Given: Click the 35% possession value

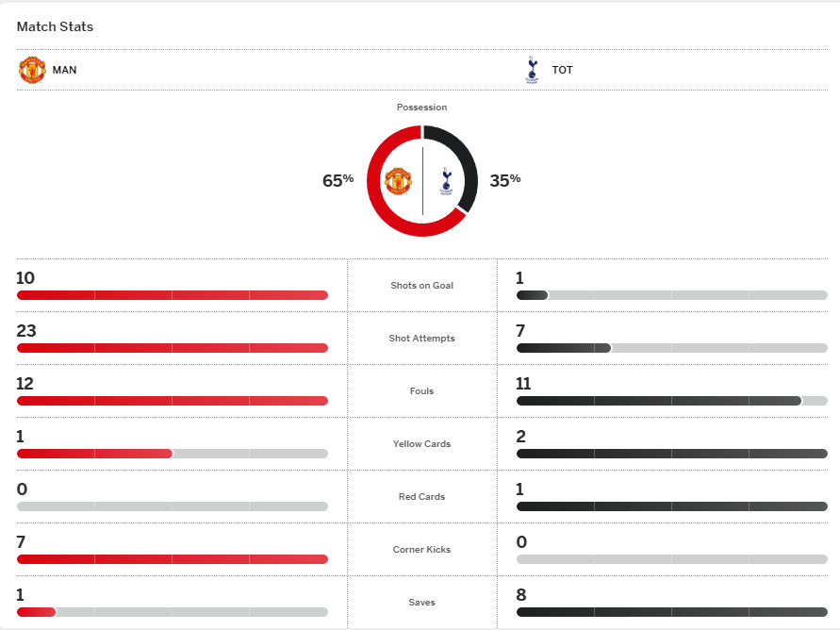Looking at the screenshot, I should (505, 180).
